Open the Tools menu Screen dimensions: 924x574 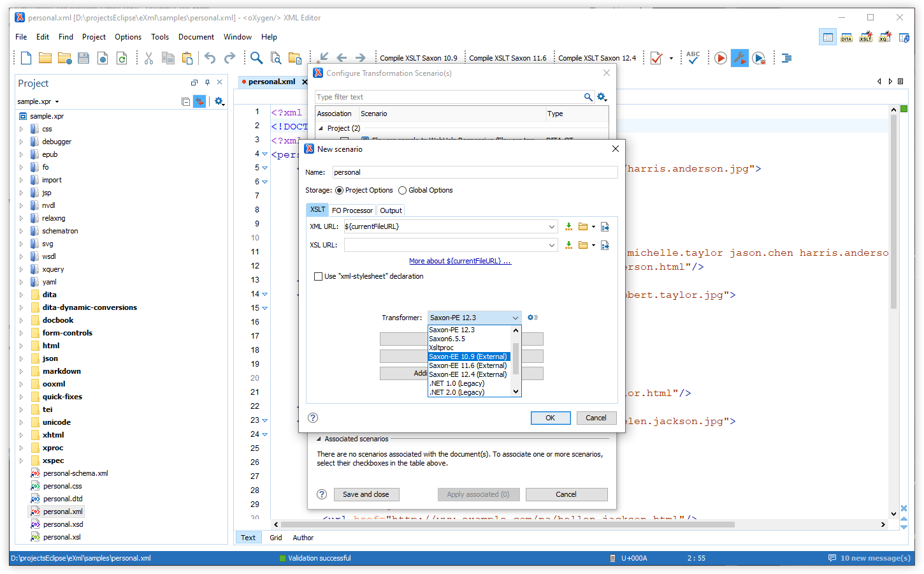[160, 37]
